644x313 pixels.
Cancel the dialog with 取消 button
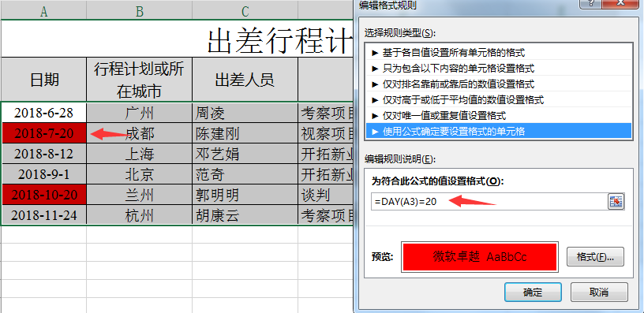599,293
